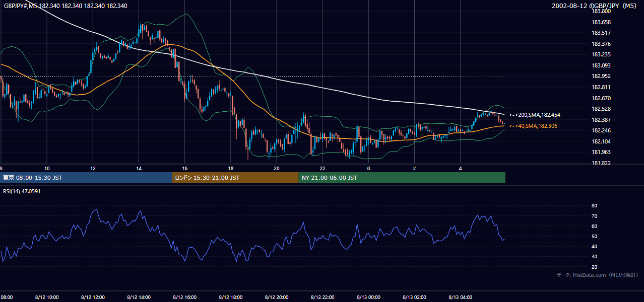Click price axis label 181.822
644x302 pixels.
pyautogui.click(x=601, y=163)
